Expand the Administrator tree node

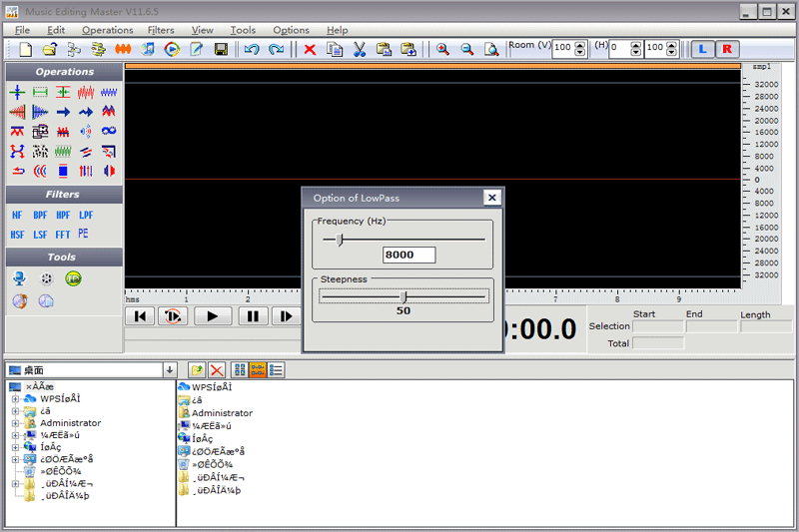pos(15,423)
